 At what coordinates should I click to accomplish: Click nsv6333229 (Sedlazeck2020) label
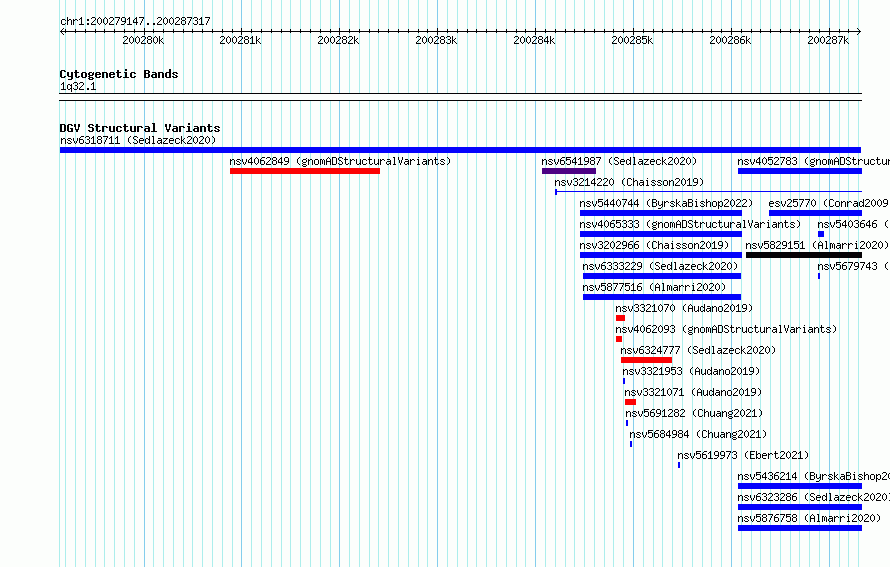(x=660, y=266)
